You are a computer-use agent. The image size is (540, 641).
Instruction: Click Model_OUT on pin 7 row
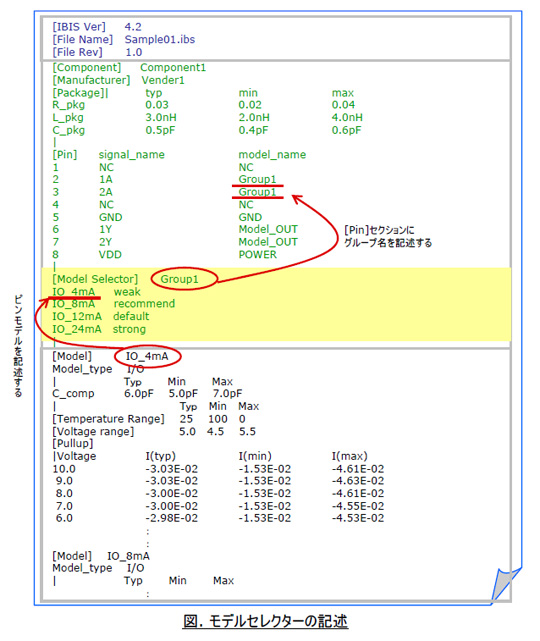click(268, 242)
